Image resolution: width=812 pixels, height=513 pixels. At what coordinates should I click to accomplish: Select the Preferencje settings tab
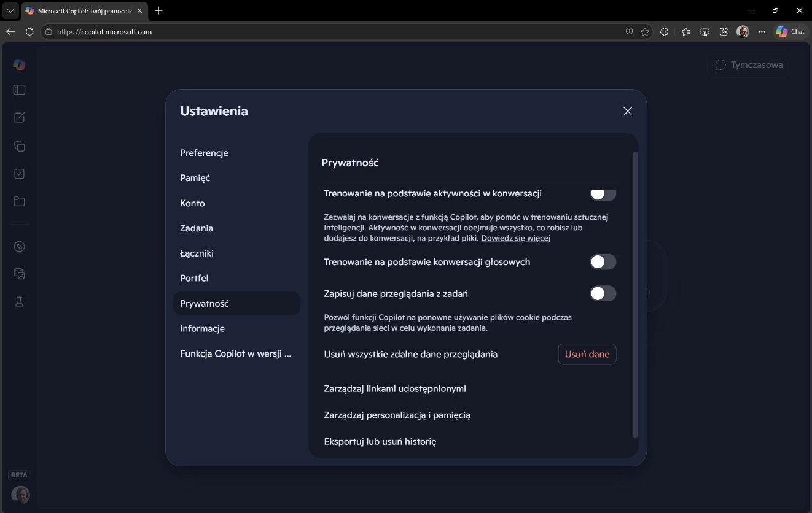(204, 153)
